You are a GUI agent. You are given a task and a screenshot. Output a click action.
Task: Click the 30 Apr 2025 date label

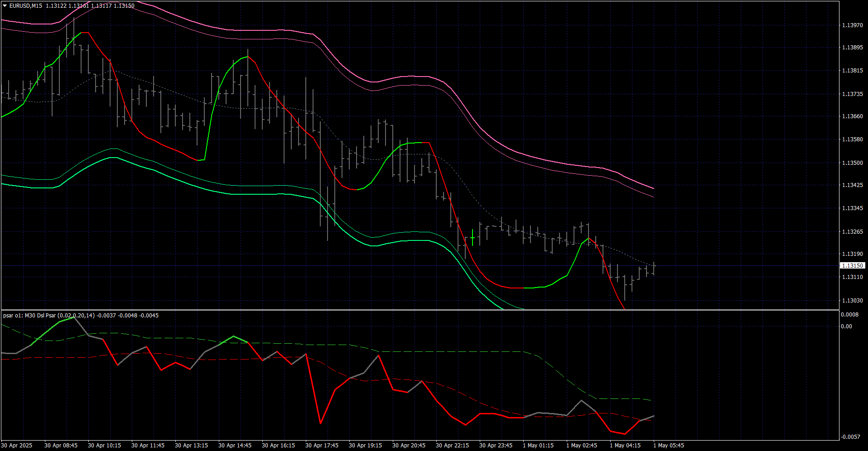17,446
